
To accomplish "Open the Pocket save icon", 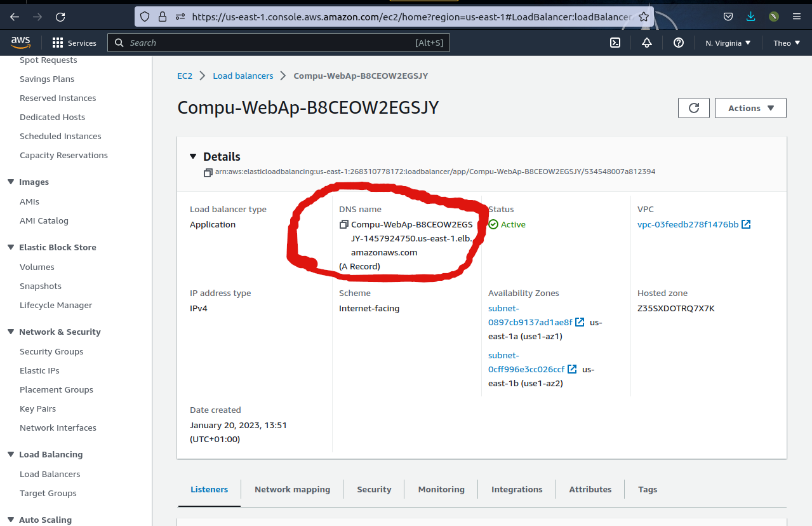I will 728,17.
